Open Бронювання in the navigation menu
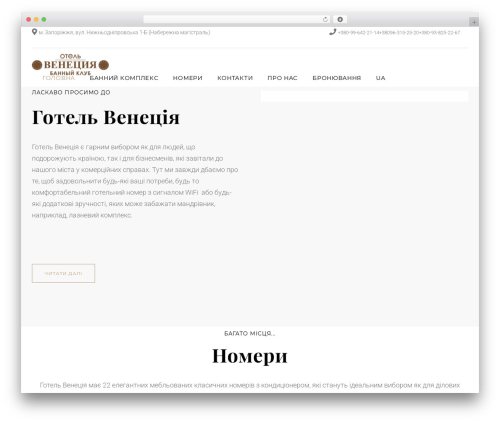 coord(337,78)
